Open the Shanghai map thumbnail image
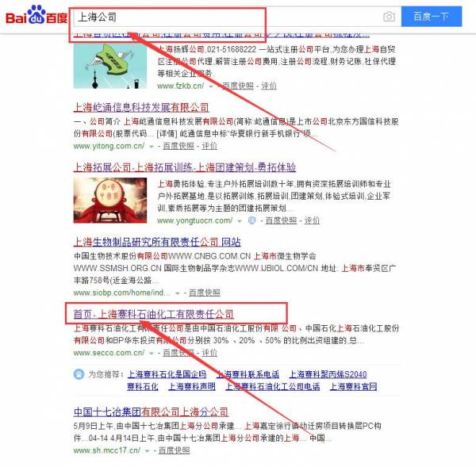The height and width of the screenshot is (467, 476). tap(110, 66)
